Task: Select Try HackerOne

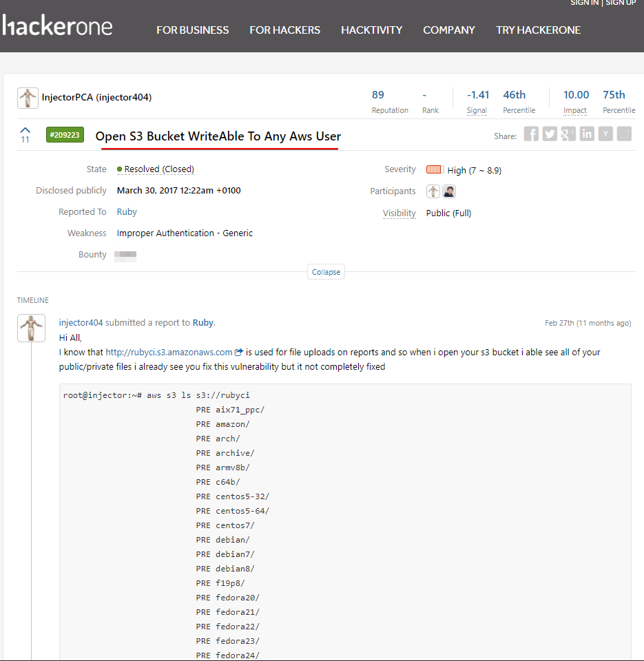Action: pos(538,30)
